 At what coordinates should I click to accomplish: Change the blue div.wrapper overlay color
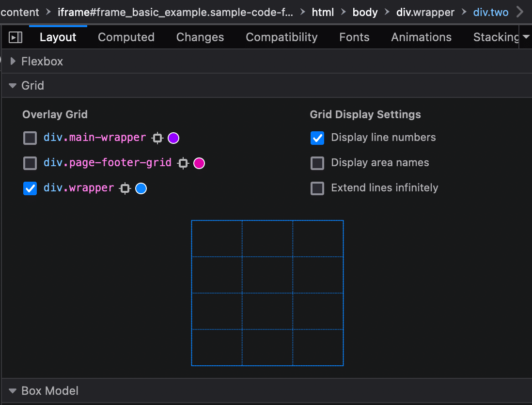point(141,188)
